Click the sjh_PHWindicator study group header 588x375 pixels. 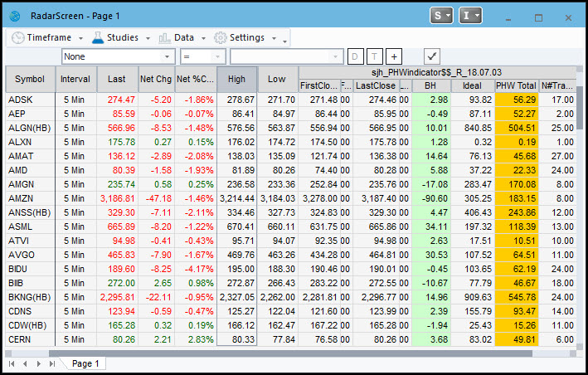click(x=436, y=72)
